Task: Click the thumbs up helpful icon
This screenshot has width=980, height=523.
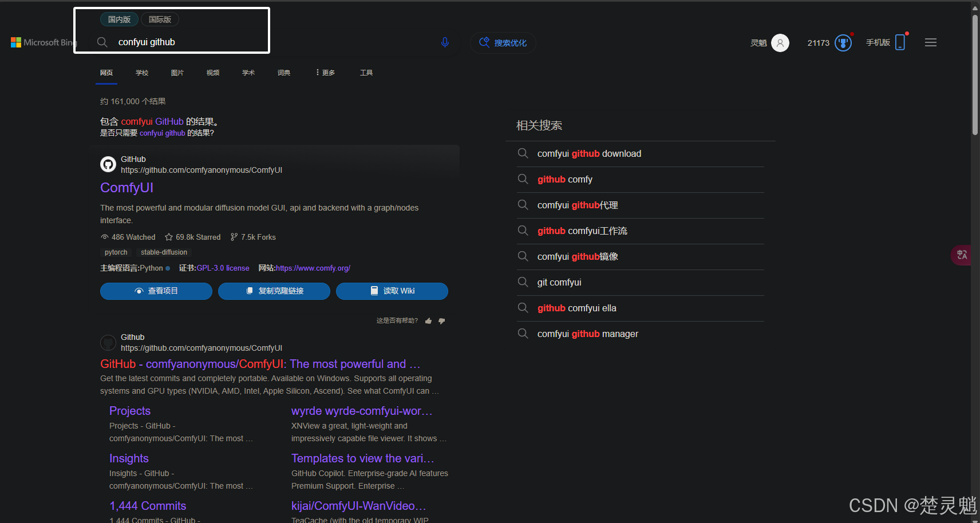Action: tap(429, 321)
